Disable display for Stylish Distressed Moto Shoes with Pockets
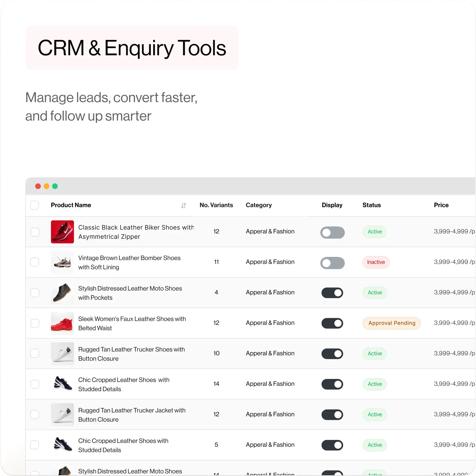This screenshot has width=476, height=476. pyautogui.click(x=332, y=293)
